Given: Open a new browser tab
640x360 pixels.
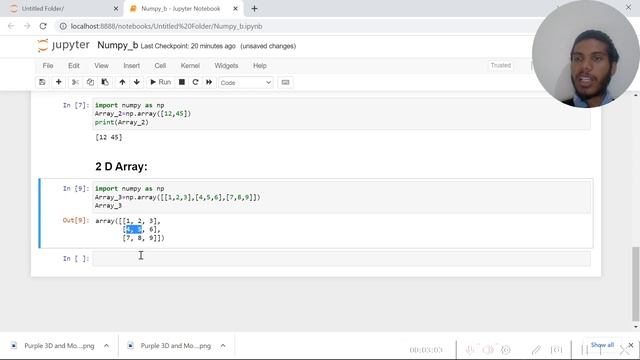Looking at the screenshot, I should [x=254, y=9].
